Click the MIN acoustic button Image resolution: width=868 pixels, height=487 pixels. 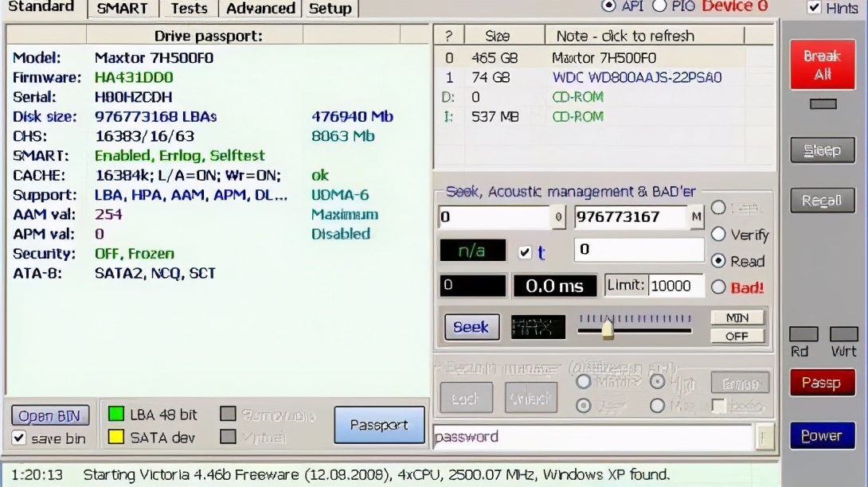tap(737, 318)
